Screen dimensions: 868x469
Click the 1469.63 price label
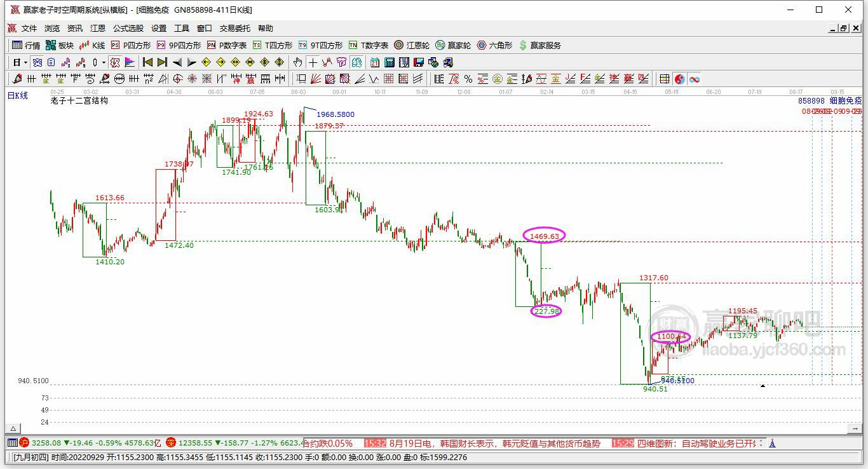coord(544,236)
